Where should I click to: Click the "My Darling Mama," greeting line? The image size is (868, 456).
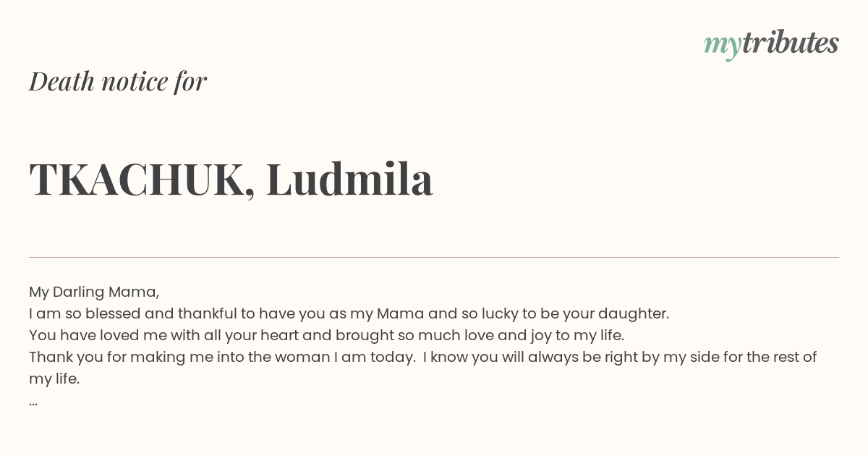tap(94, 292)
